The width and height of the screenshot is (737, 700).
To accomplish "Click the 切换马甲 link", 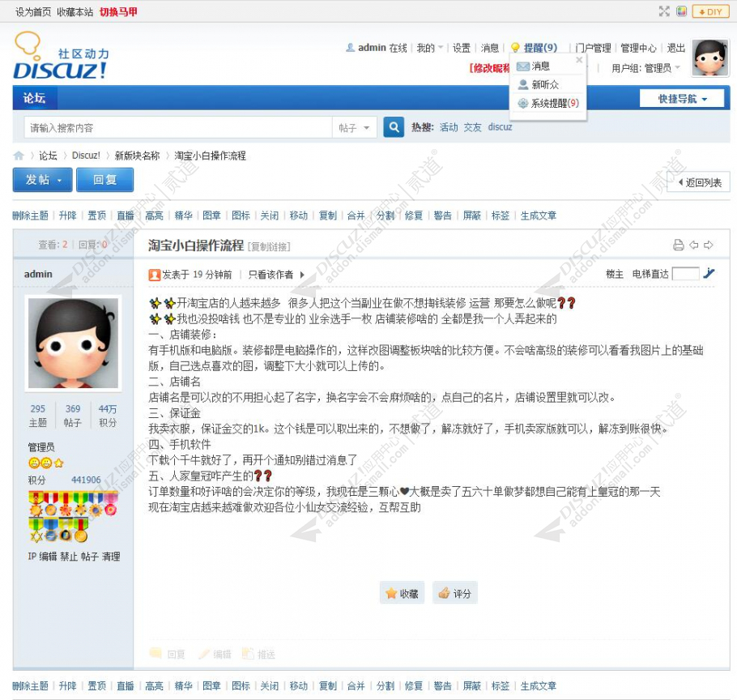I will pyautogui.click(x=118, y=12).
